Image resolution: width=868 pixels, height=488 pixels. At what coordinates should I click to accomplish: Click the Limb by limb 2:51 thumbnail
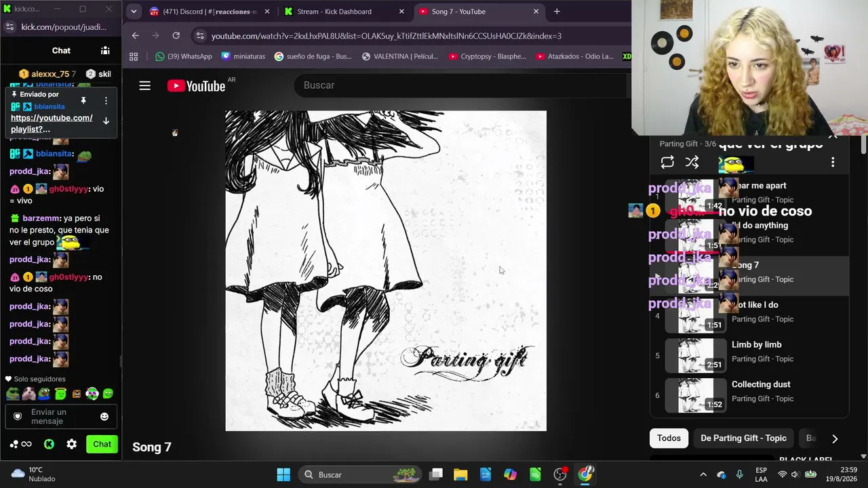pyautogui.click(x=695, y=356)
